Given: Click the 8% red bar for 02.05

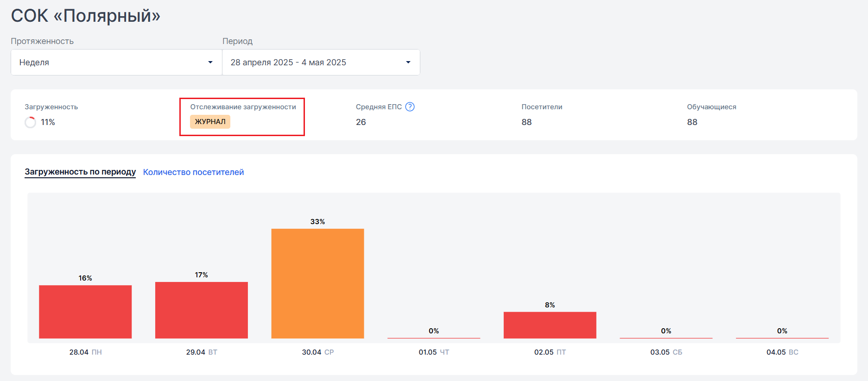Looking at the screenshot, I should tap(550, 325).
